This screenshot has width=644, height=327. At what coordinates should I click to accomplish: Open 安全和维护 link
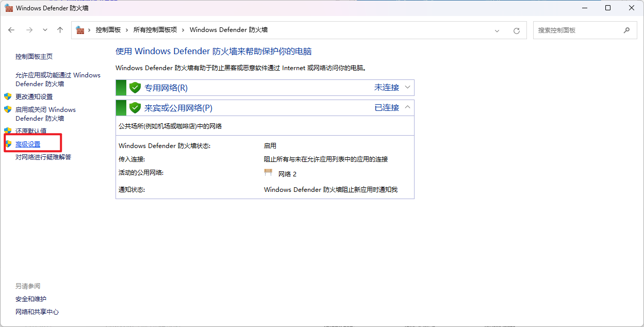pyautogui.click(x=31, y=299)
